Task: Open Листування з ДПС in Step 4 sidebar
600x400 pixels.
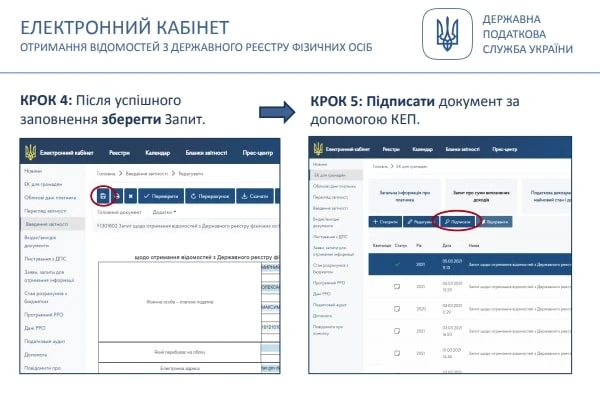Action: (45, 259)
